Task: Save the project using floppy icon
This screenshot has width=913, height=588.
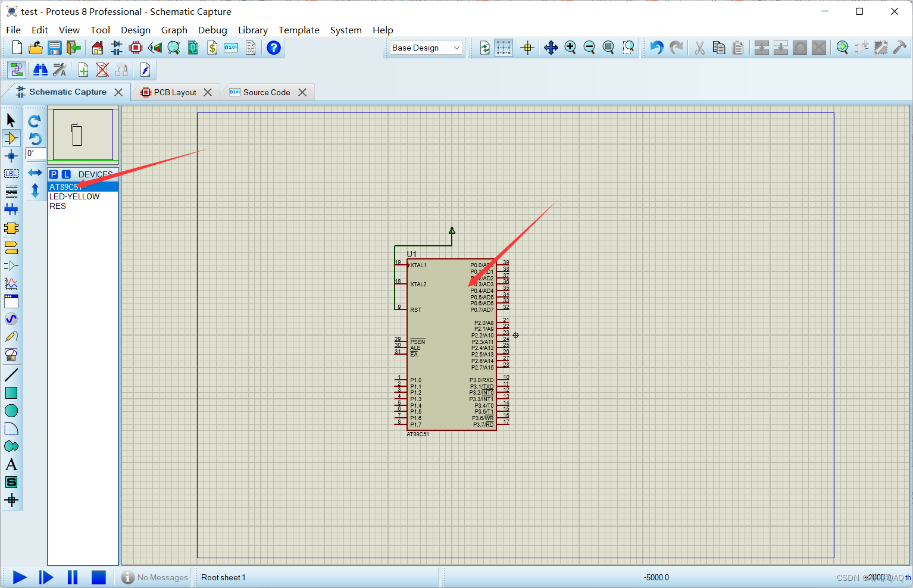Action: [x=55, y=48]
